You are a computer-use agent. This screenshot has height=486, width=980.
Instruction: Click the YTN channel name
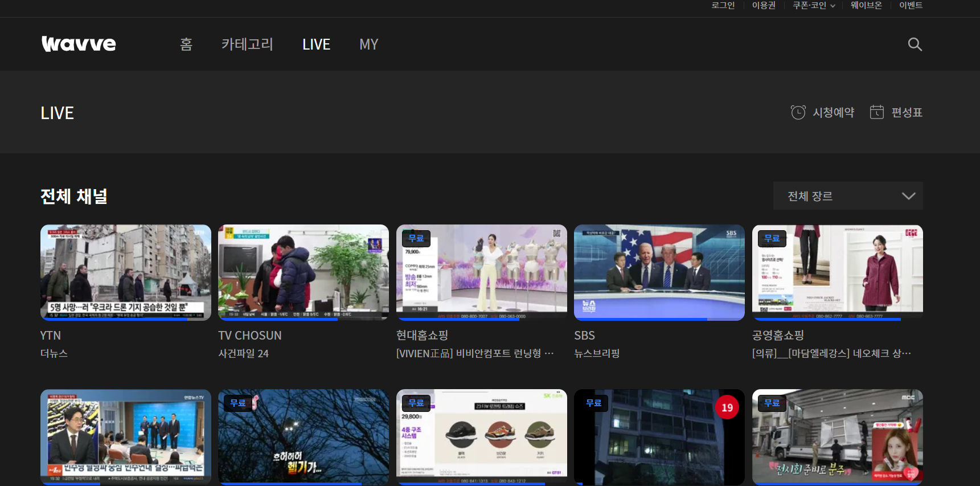pos(51,336)
